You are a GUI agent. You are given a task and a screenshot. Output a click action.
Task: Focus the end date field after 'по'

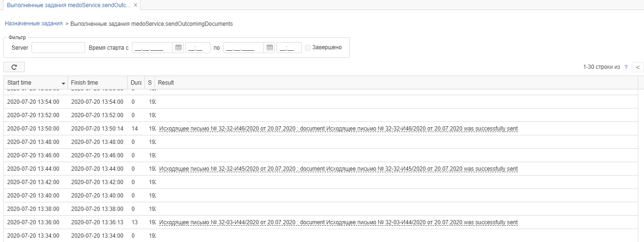[x=243, y=48]
